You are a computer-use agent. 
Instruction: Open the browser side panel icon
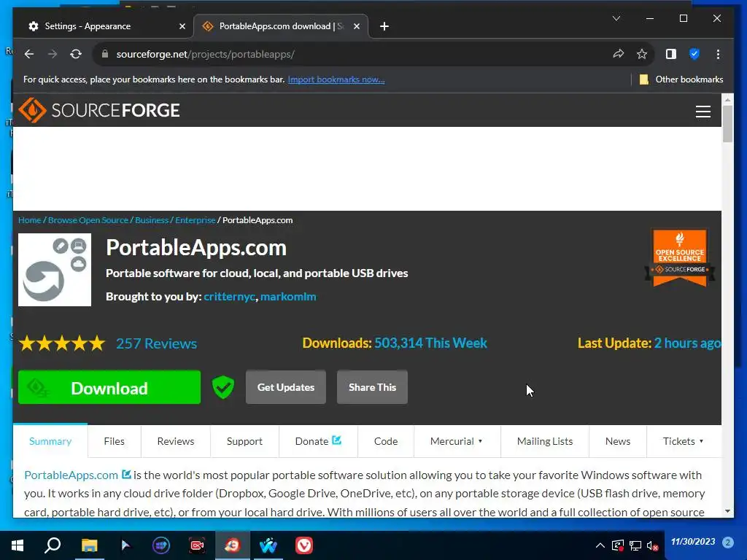[x=671, y=54]
